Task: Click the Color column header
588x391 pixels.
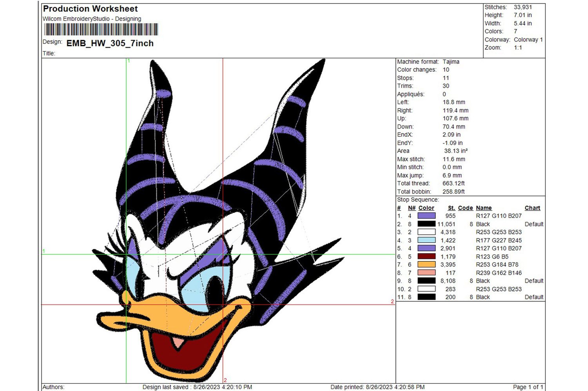Action: pyautogui.click(x=426, y=208)
